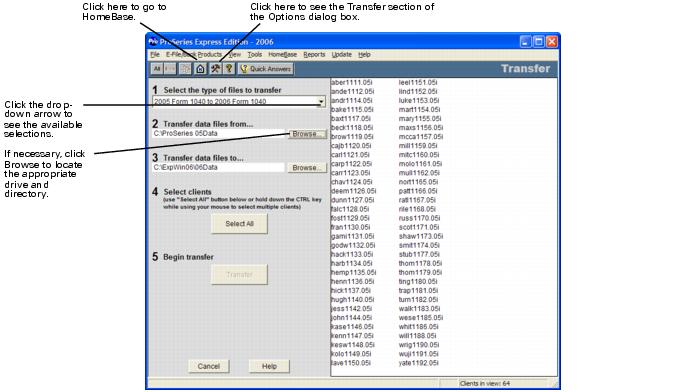Viewport: 698px width, 392px height.
Task: Open the Reports menu
Action: coord(314,54)
